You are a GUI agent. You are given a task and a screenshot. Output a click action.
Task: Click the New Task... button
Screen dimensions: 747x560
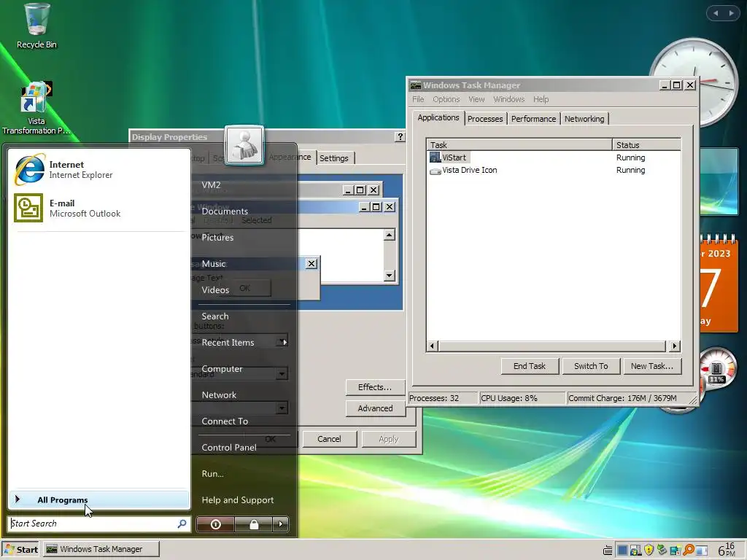pyautogui.click(x=651, y=366)
